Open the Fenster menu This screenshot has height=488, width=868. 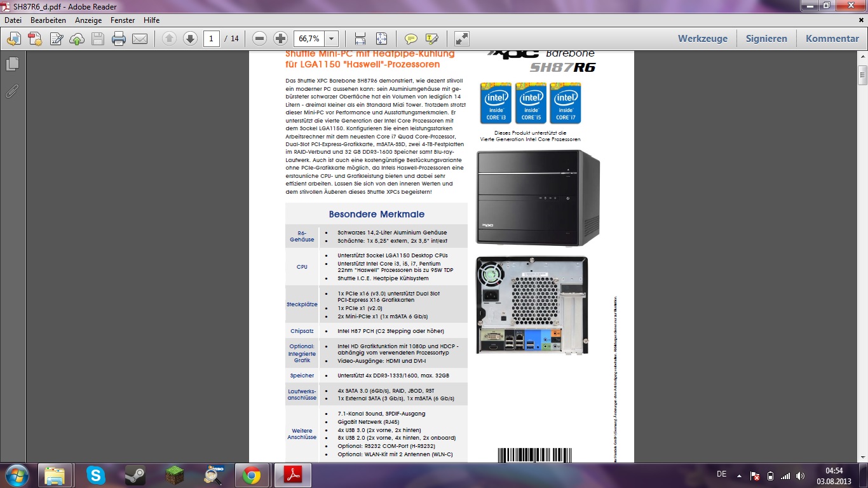point(123,20)
